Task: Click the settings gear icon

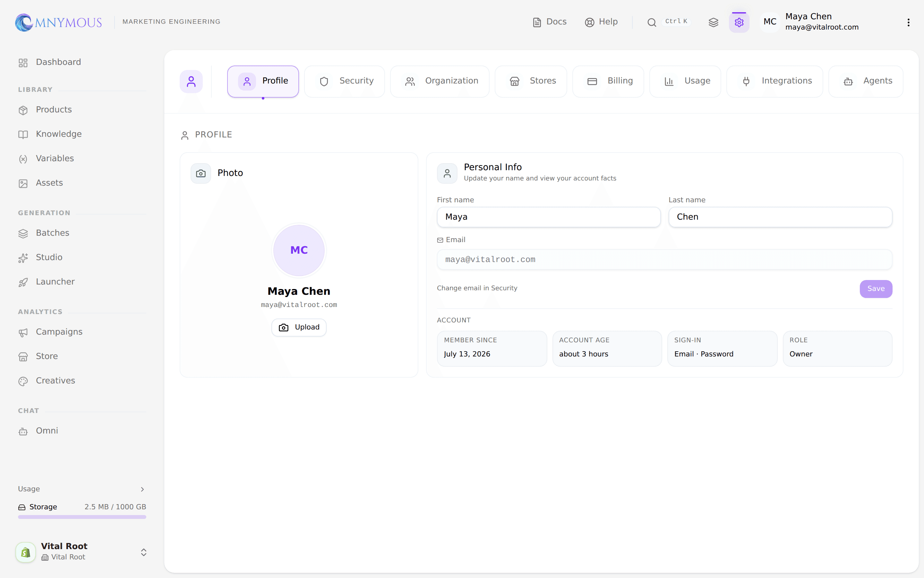Action: (x=739, y=22)
